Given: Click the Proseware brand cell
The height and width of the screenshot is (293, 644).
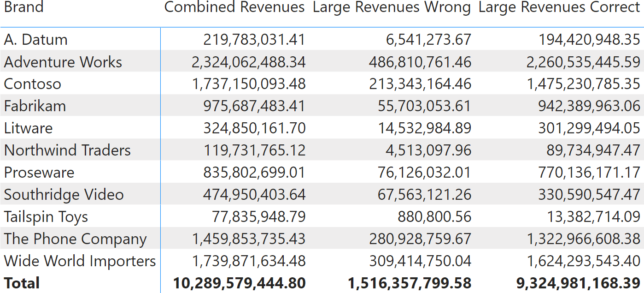Looking at the screenshot, I should coord(39,173).
